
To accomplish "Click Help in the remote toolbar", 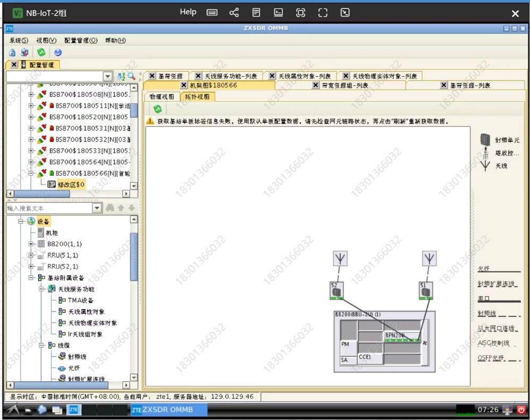I will coord(188,12).
